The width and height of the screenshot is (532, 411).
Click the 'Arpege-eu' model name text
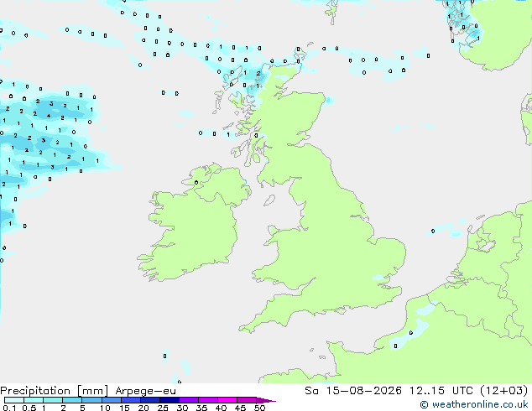pyautogui.click(x=145, y=391)
